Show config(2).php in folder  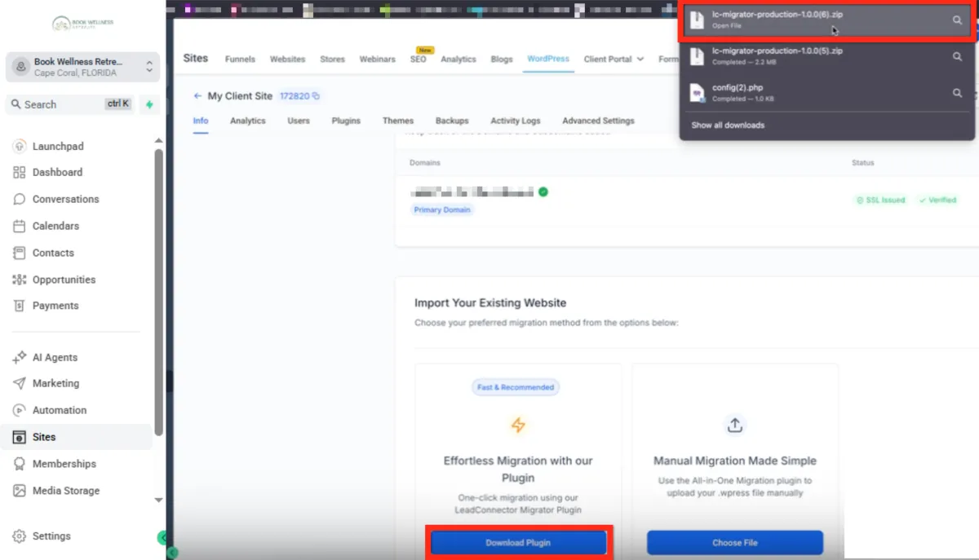pos(957,93)
